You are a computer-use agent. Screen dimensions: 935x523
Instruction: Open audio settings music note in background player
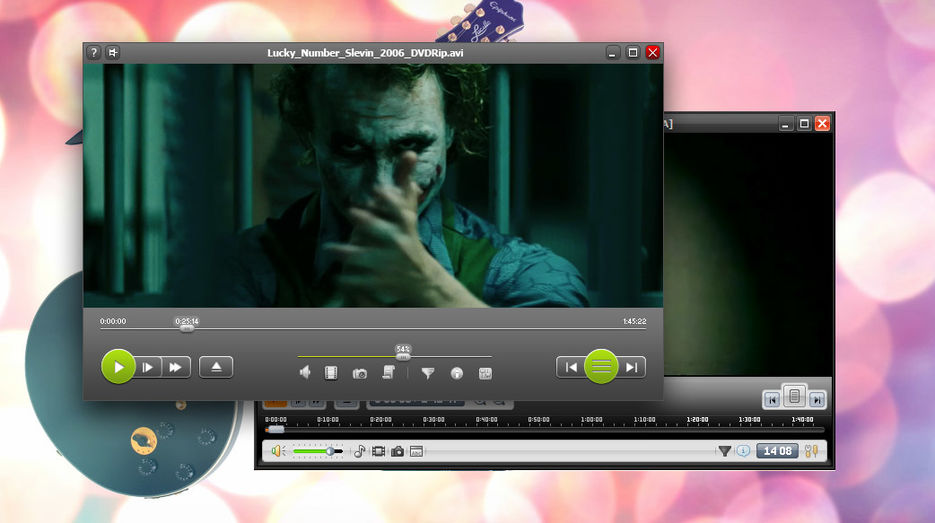360,451
